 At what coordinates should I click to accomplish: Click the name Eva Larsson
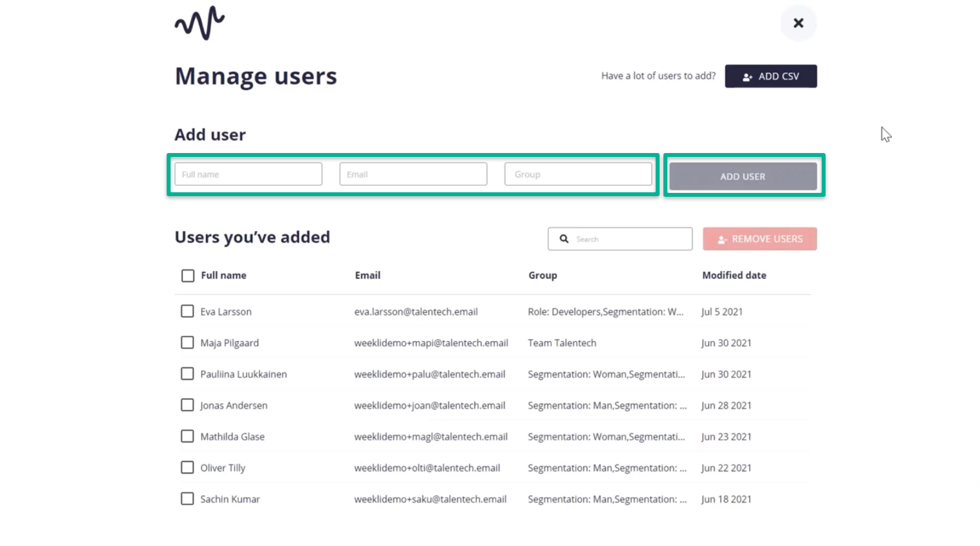226,312
